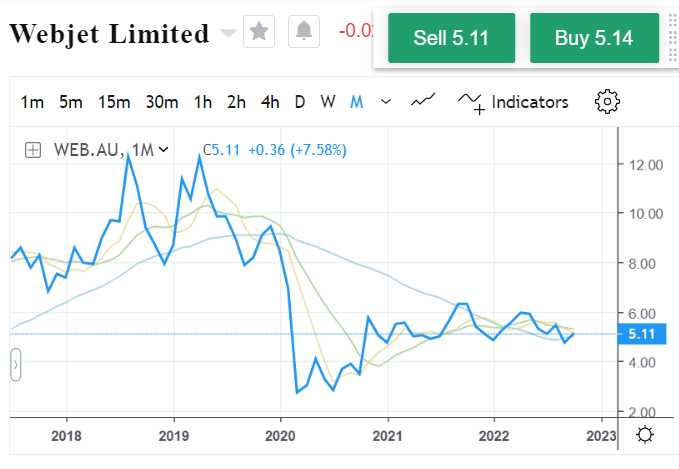Click the 2021 label on time axis

coord(387,436)
